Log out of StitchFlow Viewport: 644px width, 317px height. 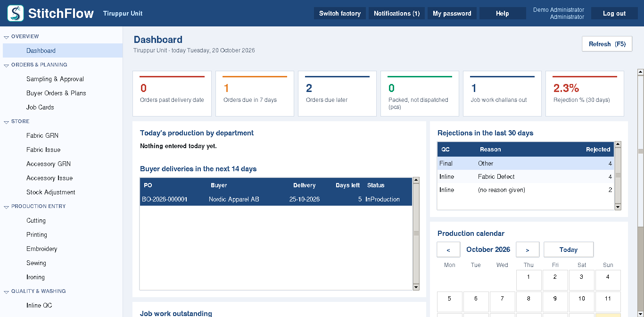(615, 13)
